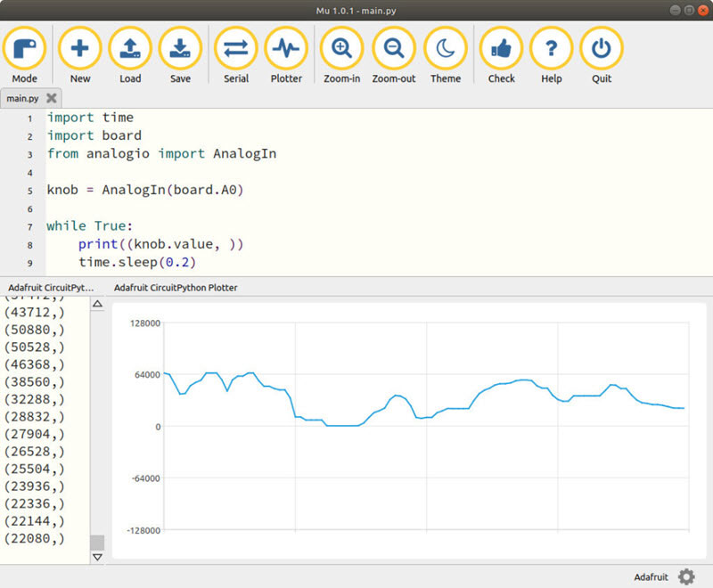This screenshot has height=588, width=713.
Task: Toggle the Serial console panel
Action: [236, 49]
